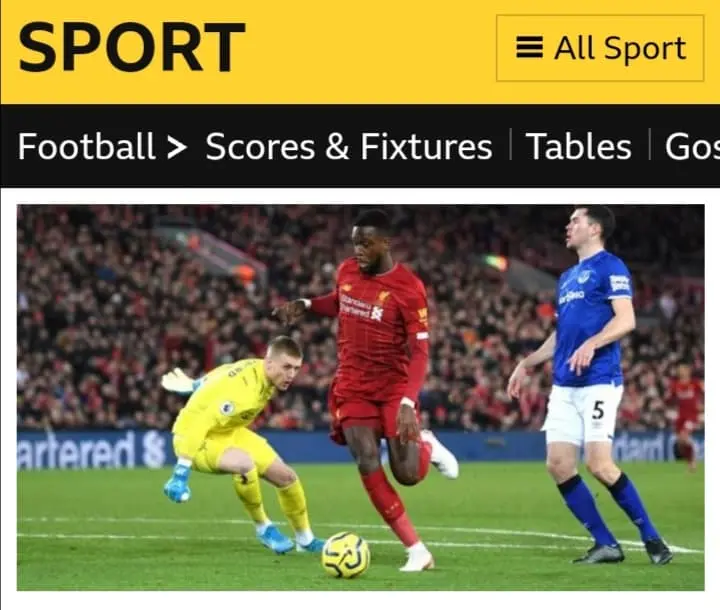Image resolution: width=720 pixels, height=610 pixels.
Task: Select the partially visible Gossip tab
Action: [692, 147]
